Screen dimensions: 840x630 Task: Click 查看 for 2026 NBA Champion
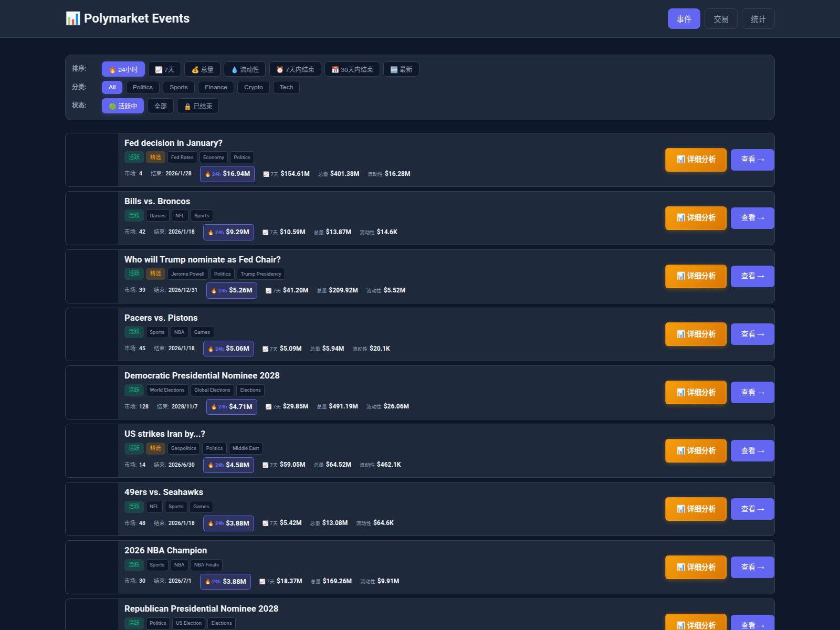tap(752, 567)
